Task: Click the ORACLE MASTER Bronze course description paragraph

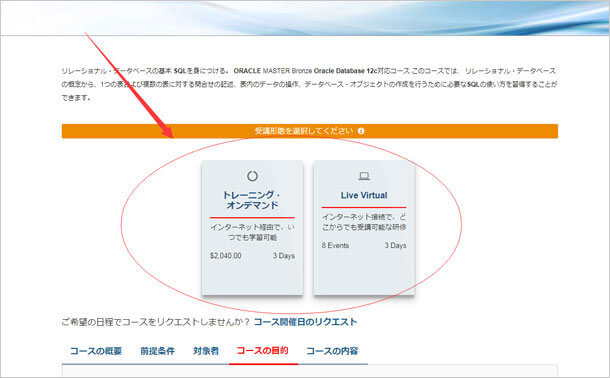Action: point(309,84)
